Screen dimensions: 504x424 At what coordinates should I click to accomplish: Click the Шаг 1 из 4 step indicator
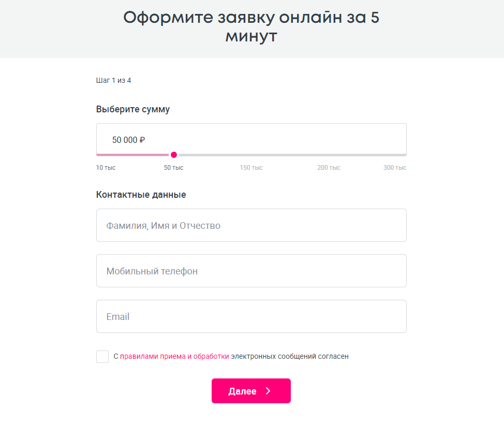pos(113,80)
